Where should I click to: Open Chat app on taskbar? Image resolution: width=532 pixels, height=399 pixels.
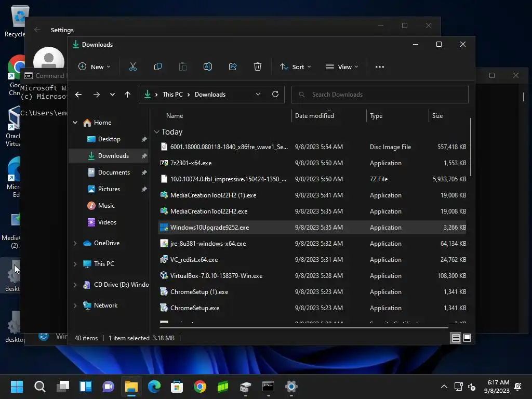(108, 387)
